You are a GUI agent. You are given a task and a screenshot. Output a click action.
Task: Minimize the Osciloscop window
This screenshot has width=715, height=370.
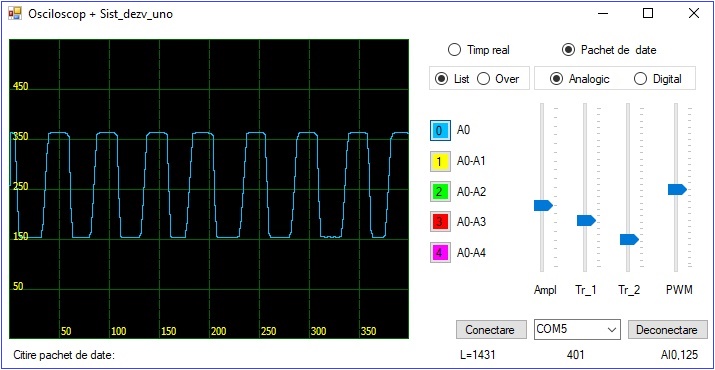(x=603, y=14)
